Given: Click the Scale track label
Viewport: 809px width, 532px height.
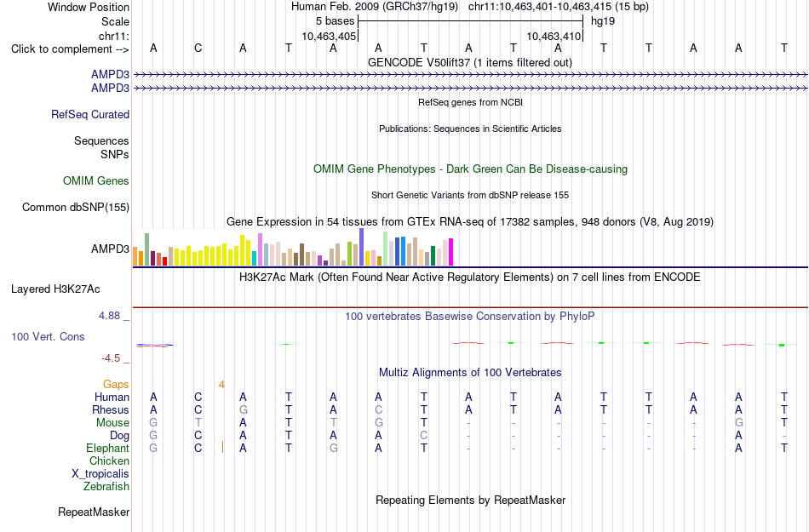Looking at the screenshot, I should tap(115, 21).
